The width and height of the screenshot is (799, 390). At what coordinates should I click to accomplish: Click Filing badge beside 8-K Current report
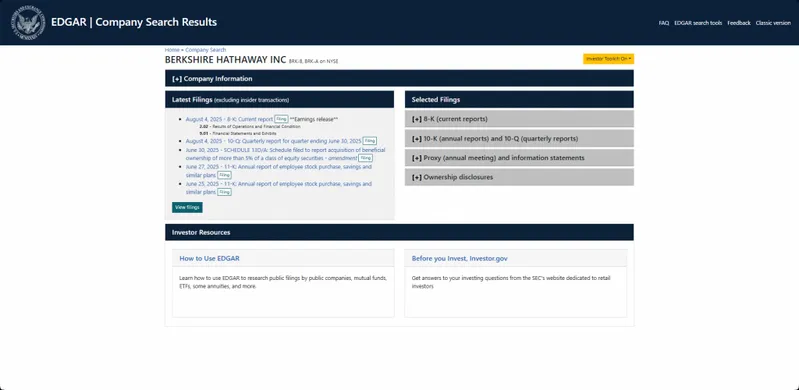281,119
